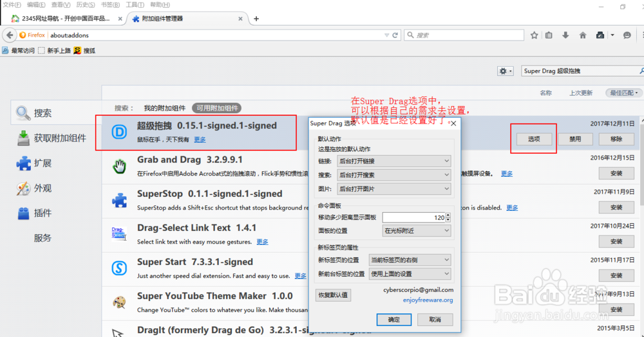This screenshot has height=337, width=644.
Task: Install Super Start add-on
Action: [616, 275]
